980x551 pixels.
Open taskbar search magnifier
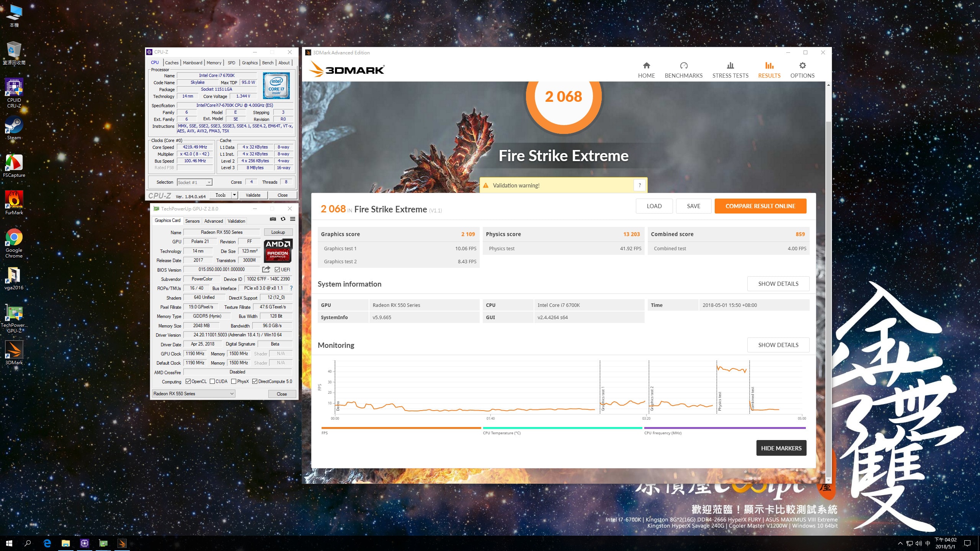(x=28, y=543)
